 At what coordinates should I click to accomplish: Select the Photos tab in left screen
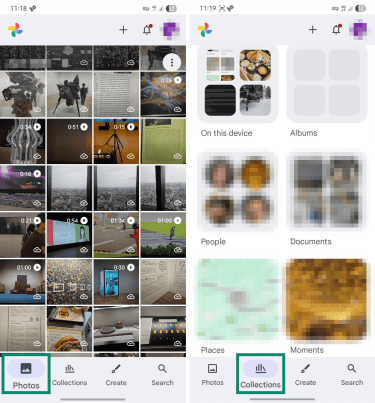(x=26, y=374)
